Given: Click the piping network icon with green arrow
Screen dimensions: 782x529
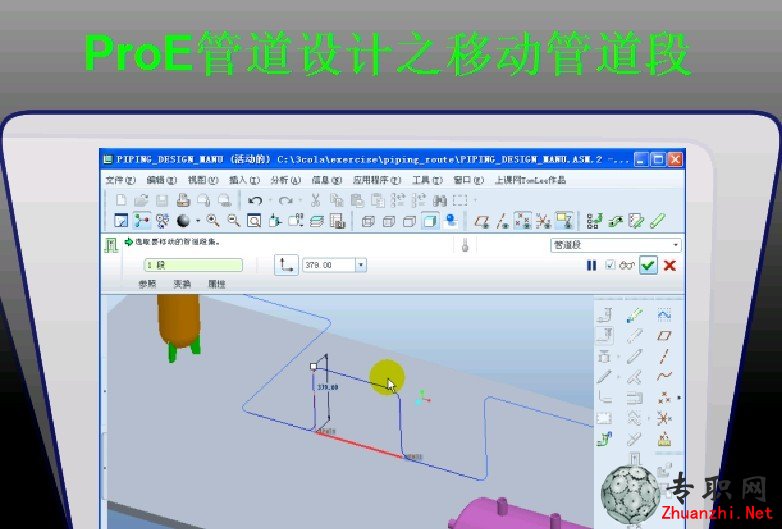Looking at the screenshot, I should (x=594, y=220).
